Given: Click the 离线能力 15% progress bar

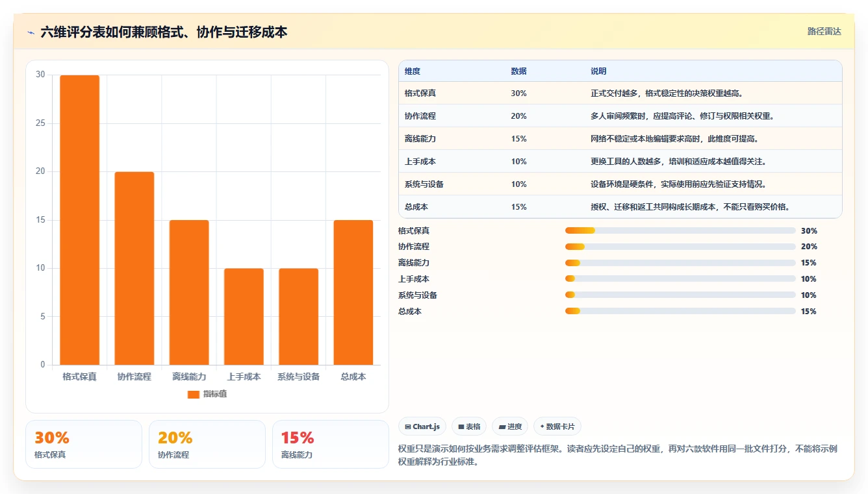Looking at the screenshot, I should (x=680, y=263).
